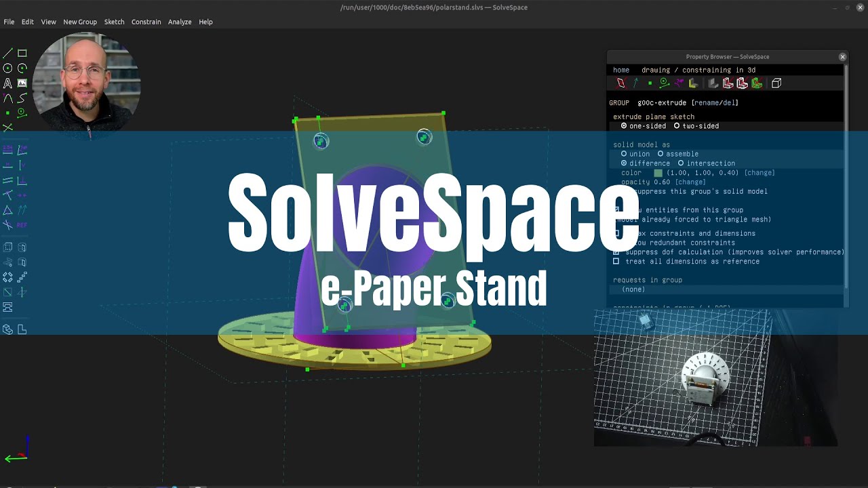Select intersection solid model mode

tap(707, 163)
